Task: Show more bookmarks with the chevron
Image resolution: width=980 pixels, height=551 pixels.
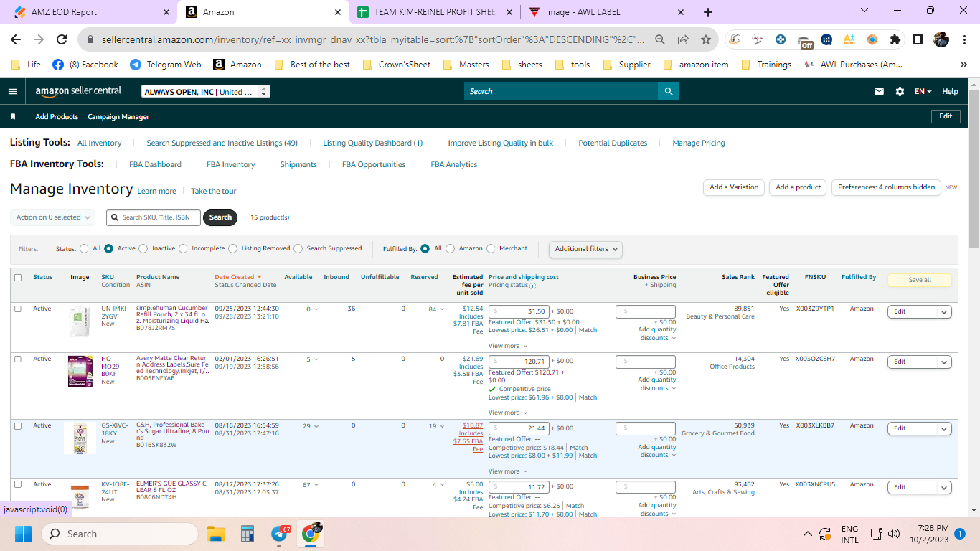Action: click(964, 65)
